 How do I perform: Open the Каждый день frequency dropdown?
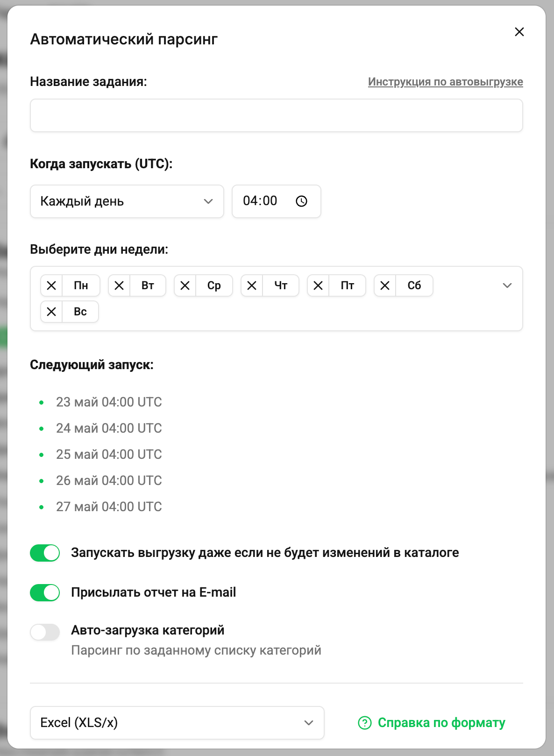(x=127, y=201)
